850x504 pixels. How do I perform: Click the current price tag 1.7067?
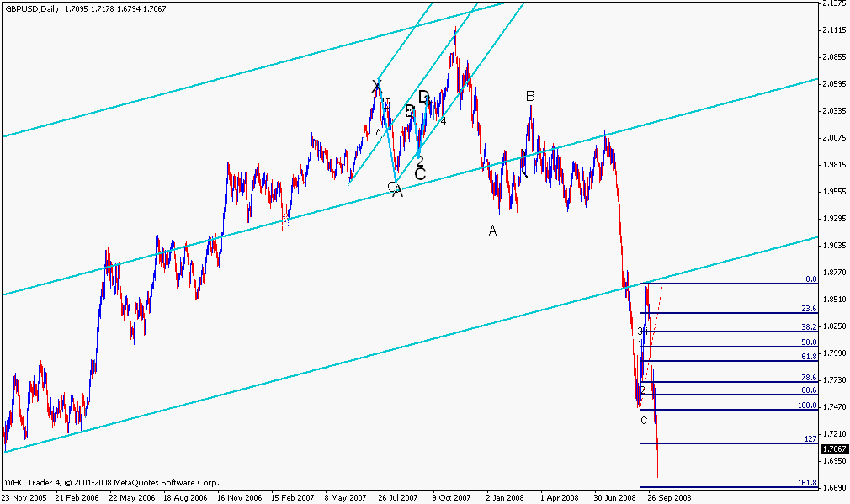pyautogui.click(x=834, y=448)
